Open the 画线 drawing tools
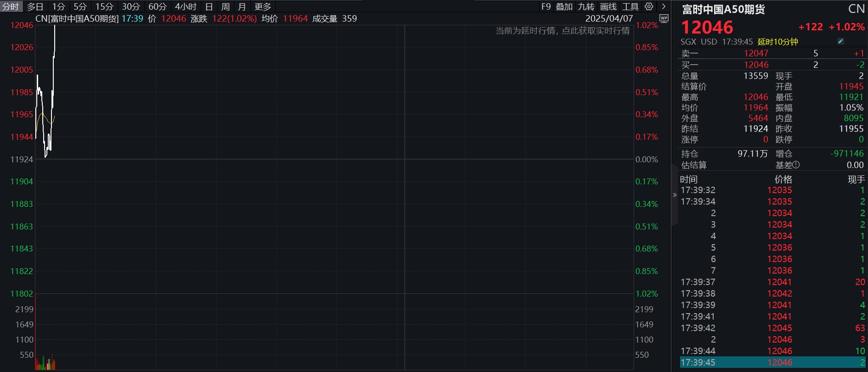 coord(608,6)
